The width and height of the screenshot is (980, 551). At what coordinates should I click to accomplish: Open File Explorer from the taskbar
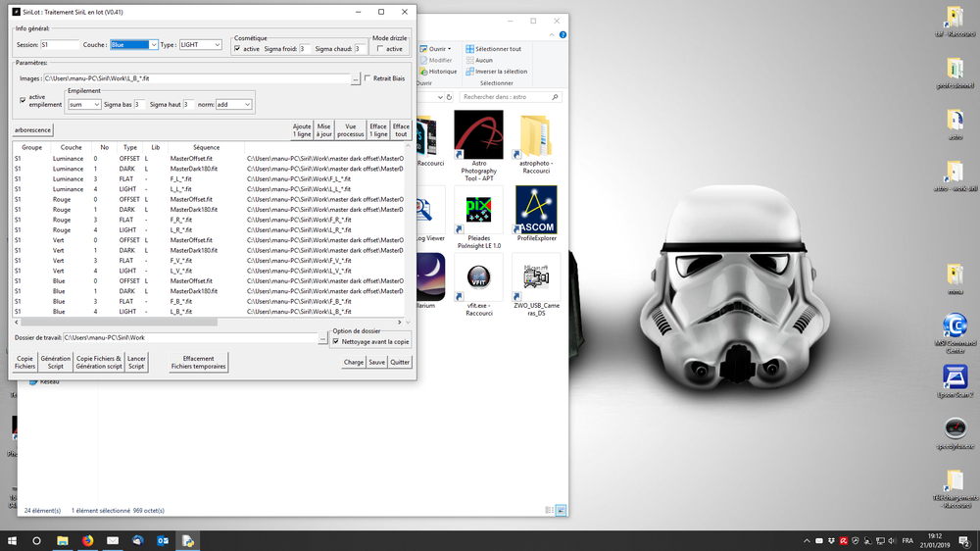tap(63, 540)
